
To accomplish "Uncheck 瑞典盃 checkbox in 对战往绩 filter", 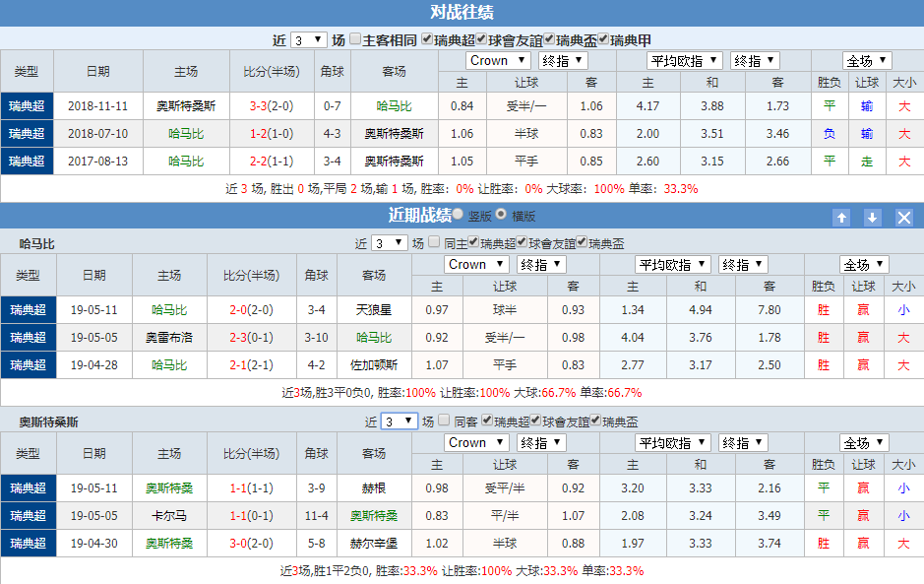I will [x=549, y=39].
